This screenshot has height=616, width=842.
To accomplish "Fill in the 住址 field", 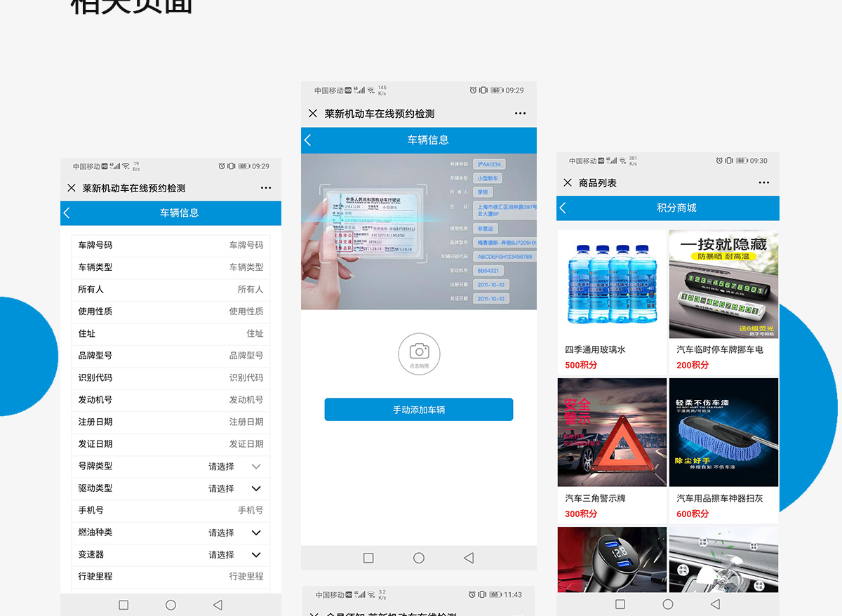I will tap(171, 333).
